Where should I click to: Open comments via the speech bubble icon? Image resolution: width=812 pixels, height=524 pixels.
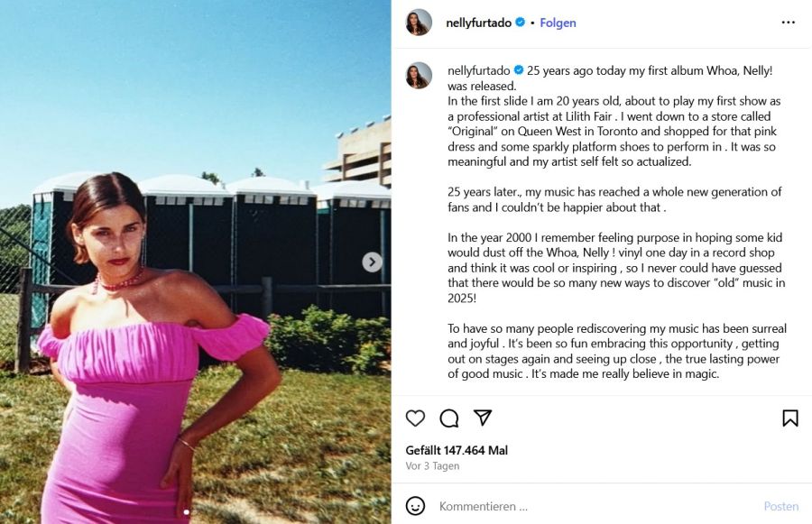[449, 418]
